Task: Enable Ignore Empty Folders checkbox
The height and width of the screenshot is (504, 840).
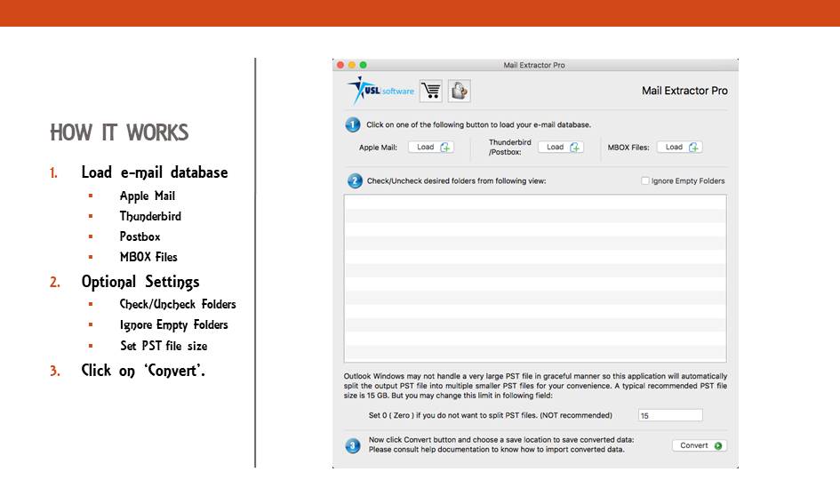Action: pyautogui.click(x=645, y=181)
